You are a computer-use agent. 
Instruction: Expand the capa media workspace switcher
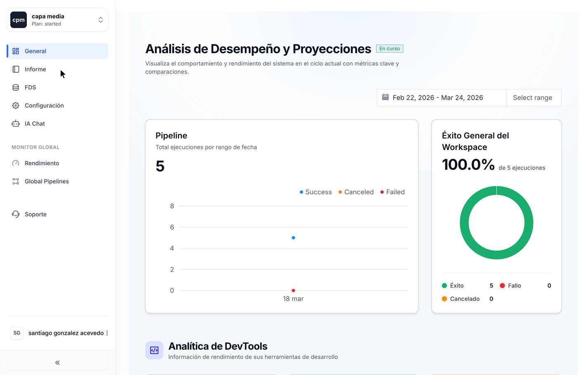pos(100,19)
